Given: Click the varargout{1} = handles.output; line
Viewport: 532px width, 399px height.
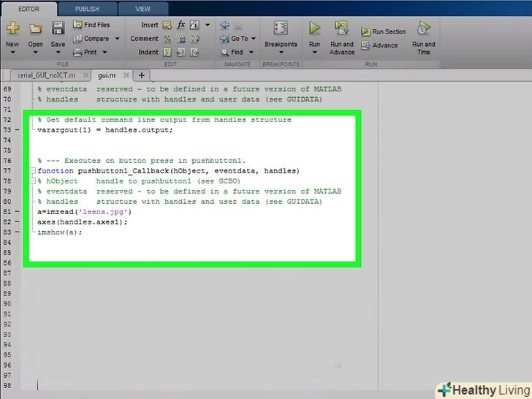Looking at the screenshot, I should (x=105, y=130).
